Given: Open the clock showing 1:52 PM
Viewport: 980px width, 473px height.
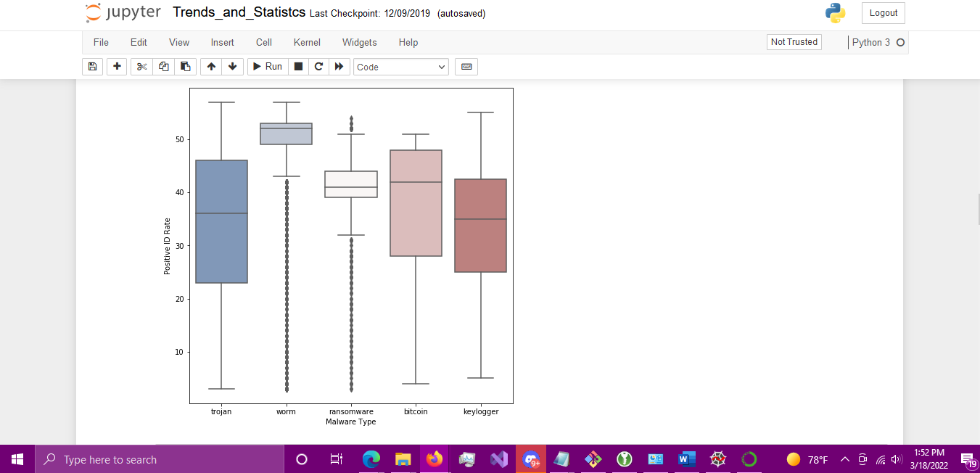Looking at the screenshot, I should [x=929, y=459].
